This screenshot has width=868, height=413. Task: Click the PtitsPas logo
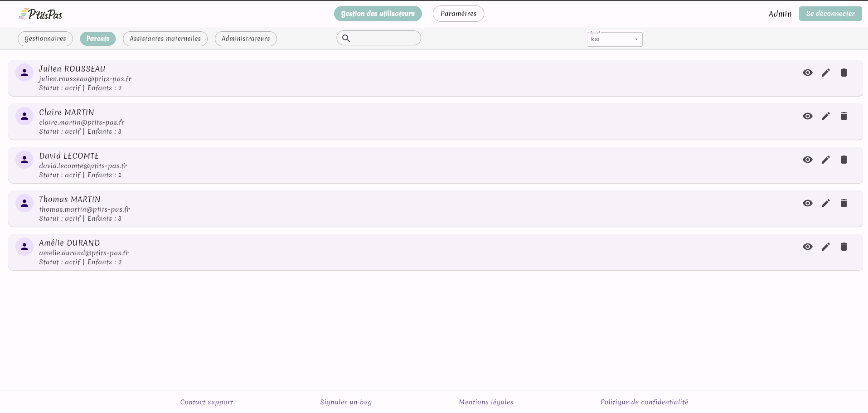(41, 14)
